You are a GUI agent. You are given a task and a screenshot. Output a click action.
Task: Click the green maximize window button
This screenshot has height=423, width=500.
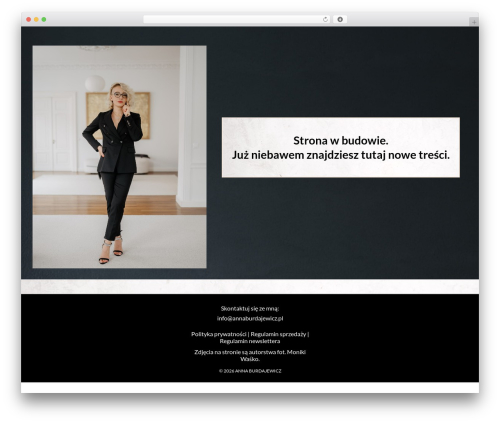coord(44,20)
